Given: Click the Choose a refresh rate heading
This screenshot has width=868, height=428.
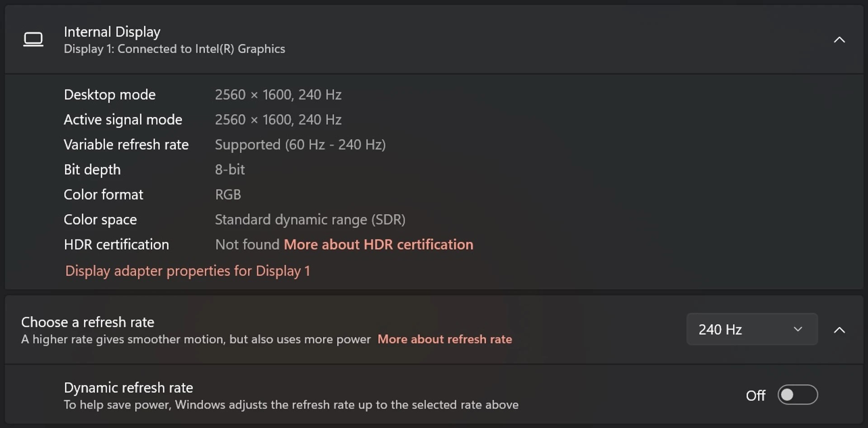Looking at the screenshot, I should coord(87,322).
